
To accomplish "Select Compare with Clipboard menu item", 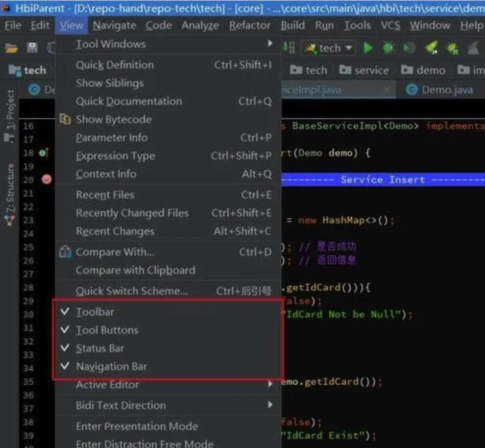I will 168,271.
